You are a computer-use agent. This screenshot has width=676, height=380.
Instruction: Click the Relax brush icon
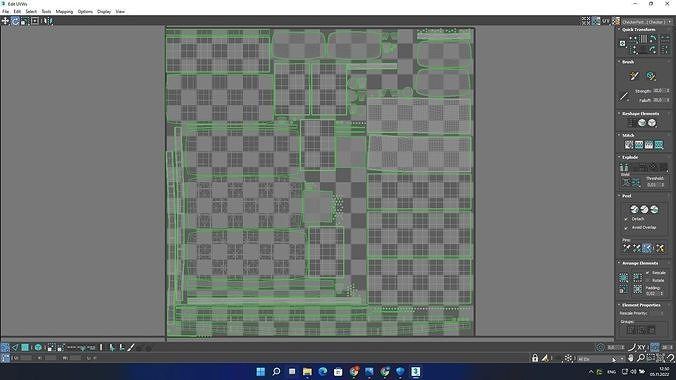tap(634, 76)
